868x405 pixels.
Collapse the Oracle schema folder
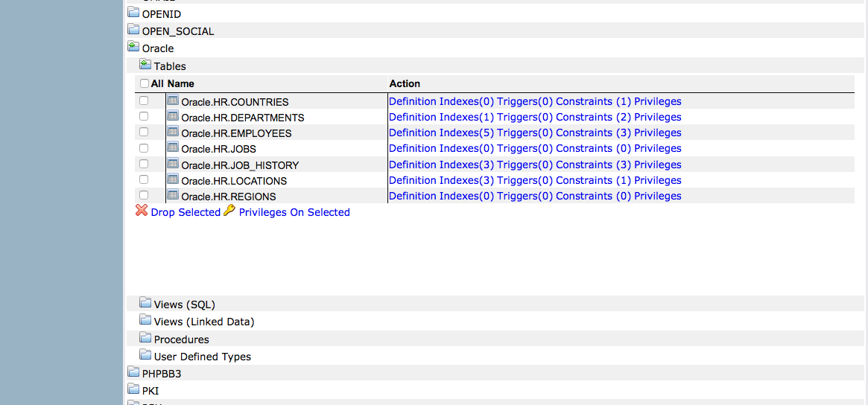pos(133,47)
